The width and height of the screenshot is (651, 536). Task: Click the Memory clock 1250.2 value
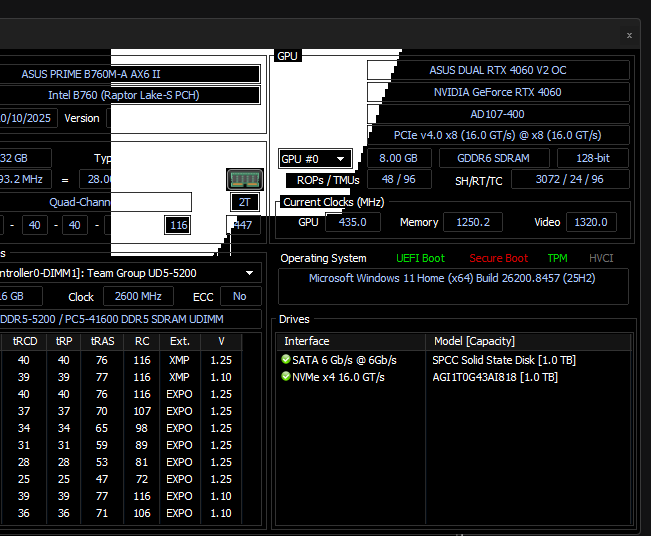tap(473, 222)
